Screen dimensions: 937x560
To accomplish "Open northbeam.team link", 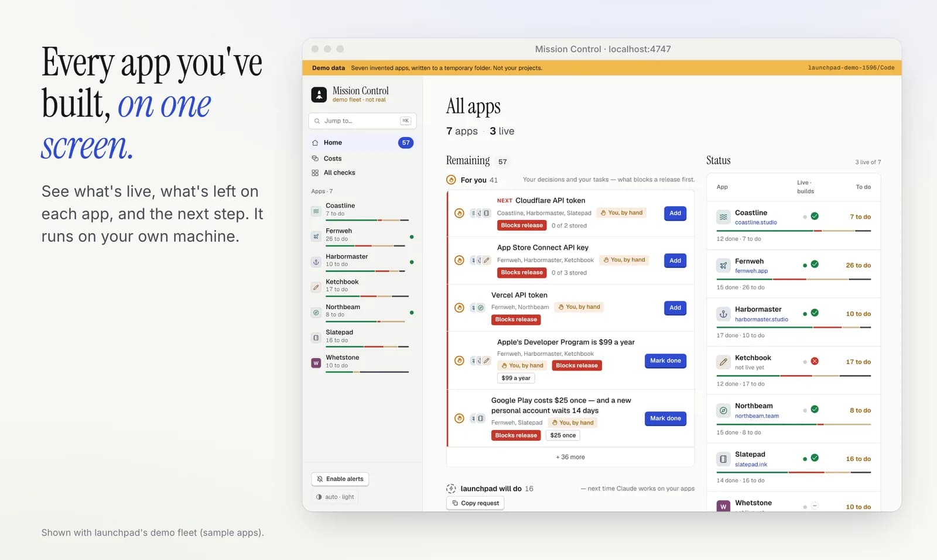I will 757,416.
